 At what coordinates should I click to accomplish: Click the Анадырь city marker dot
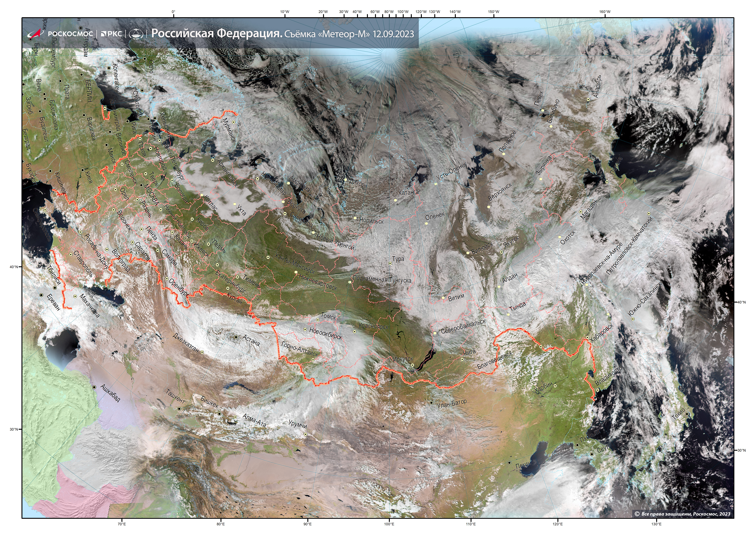(x=588, y=99)
